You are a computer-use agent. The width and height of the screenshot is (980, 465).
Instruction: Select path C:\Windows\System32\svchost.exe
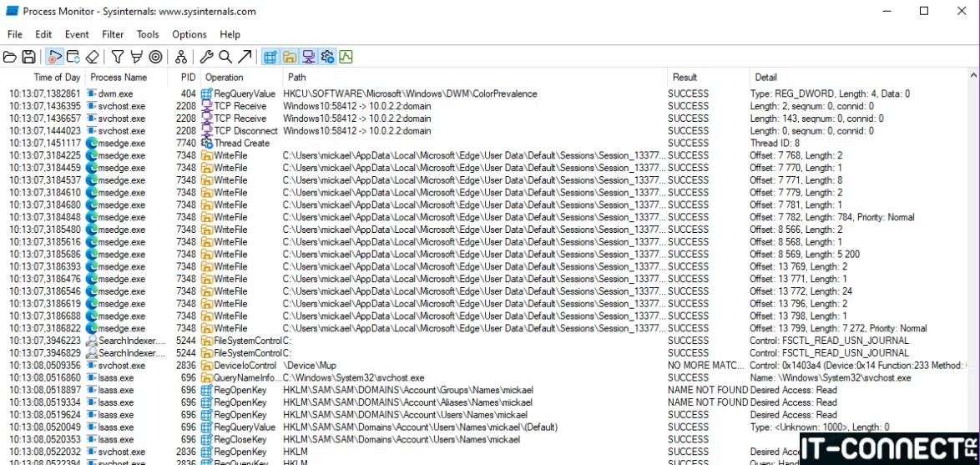coord(354,377)
